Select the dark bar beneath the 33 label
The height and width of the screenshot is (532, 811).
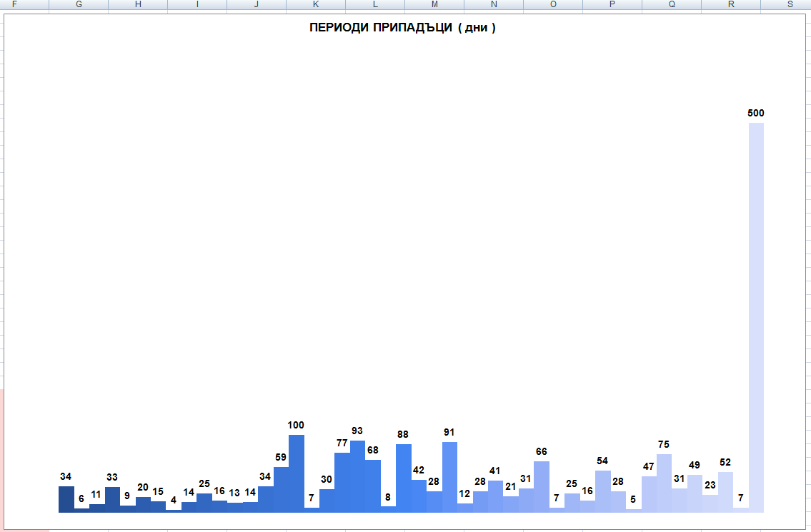[x=112, y=500]
